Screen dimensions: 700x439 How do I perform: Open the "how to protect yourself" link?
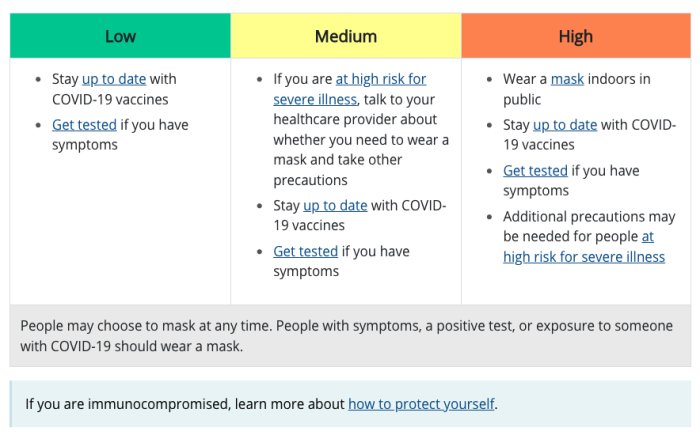(x=421, y=404)
